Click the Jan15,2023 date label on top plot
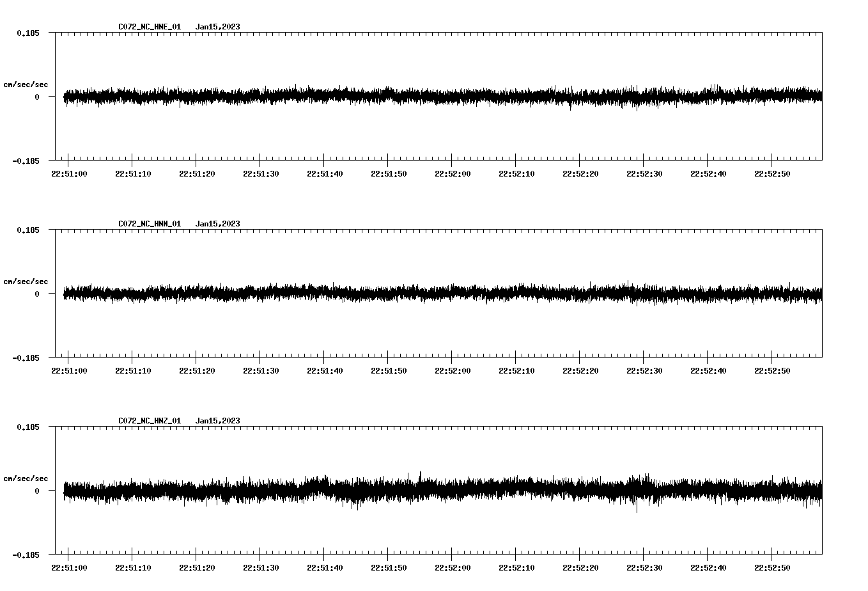The width and height of the screenshot is (868, 591). [218, 27]
